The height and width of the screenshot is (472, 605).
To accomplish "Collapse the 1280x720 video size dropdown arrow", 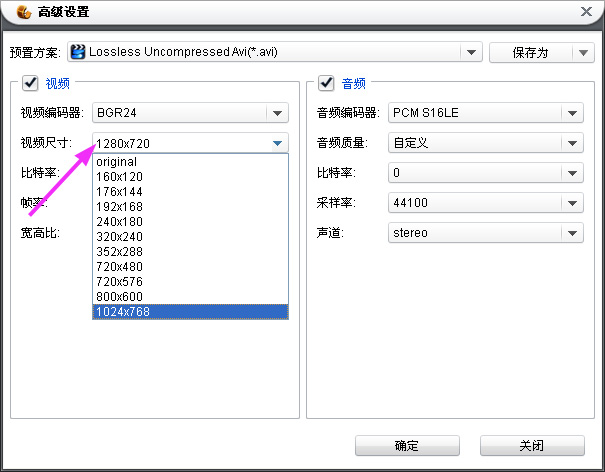I will coord(277,143).
